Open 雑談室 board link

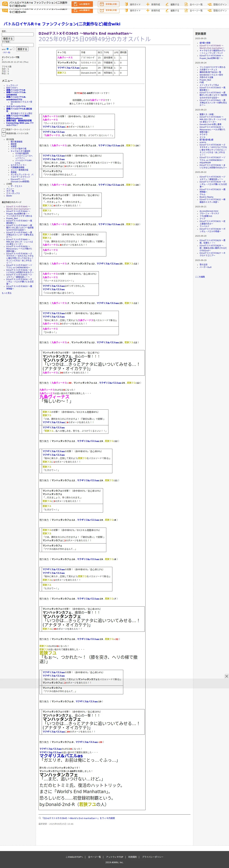point(13,144)
